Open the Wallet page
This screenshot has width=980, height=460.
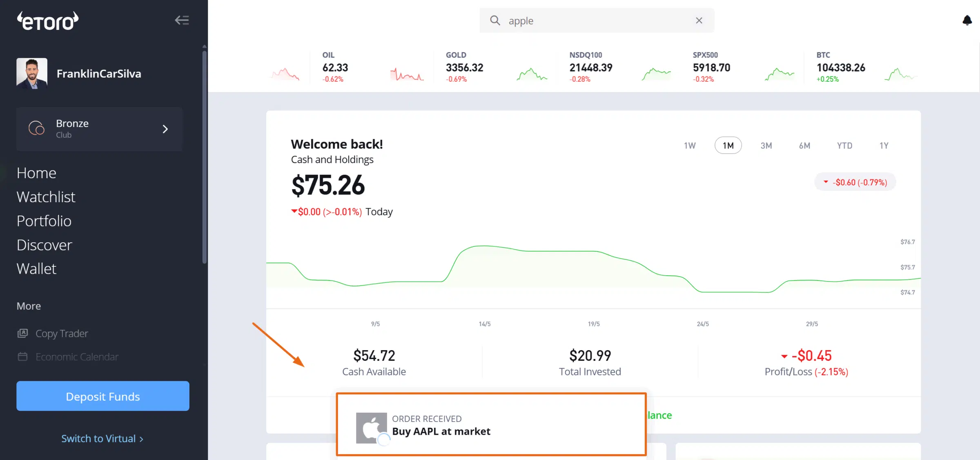pyautogui.click(x=36, y=269)
